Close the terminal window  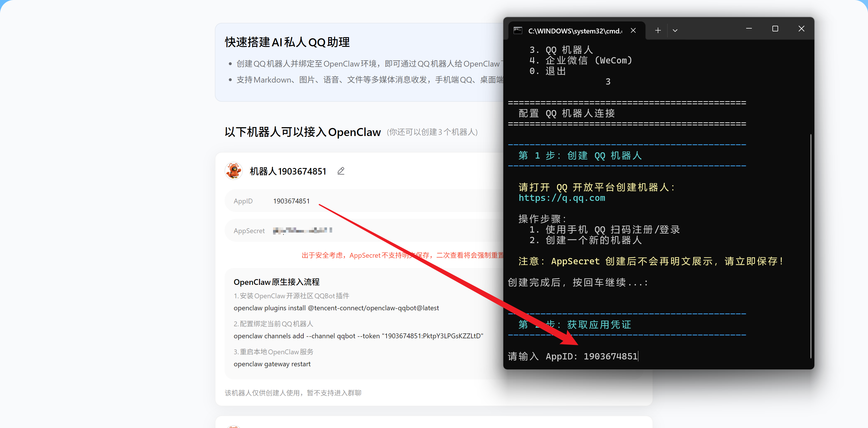coord(801,29)
